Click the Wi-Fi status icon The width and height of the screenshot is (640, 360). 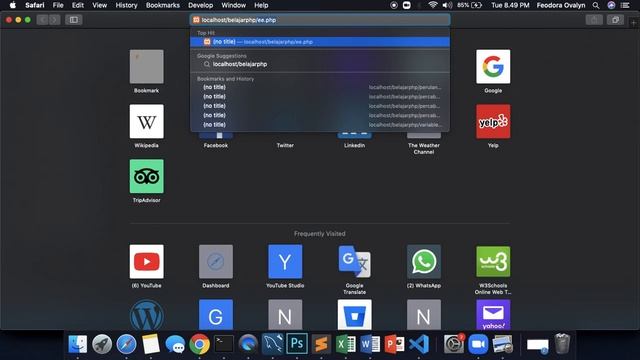point(433,5)
